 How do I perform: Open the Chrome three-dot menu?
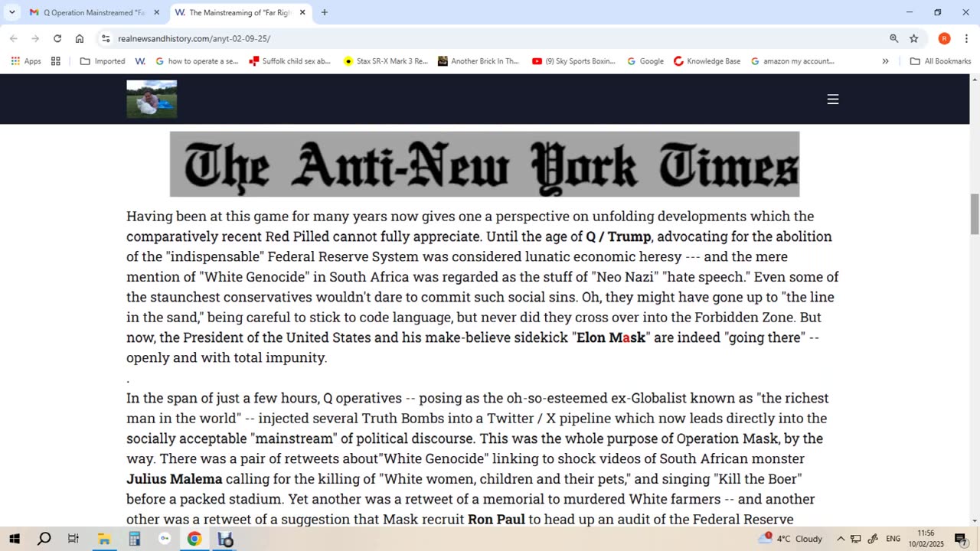(x=965, y=38)
